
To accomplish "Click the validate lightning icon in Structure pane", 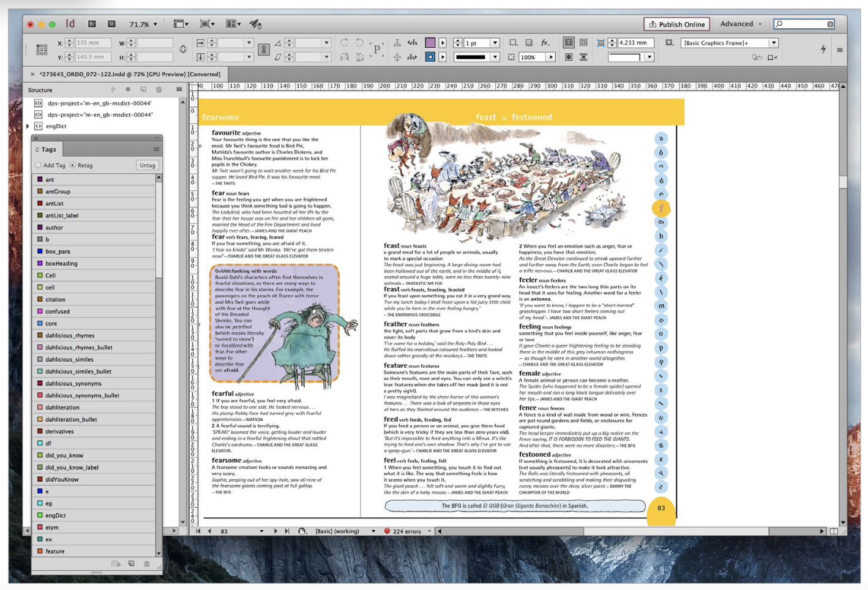I will tap(113, 89).
